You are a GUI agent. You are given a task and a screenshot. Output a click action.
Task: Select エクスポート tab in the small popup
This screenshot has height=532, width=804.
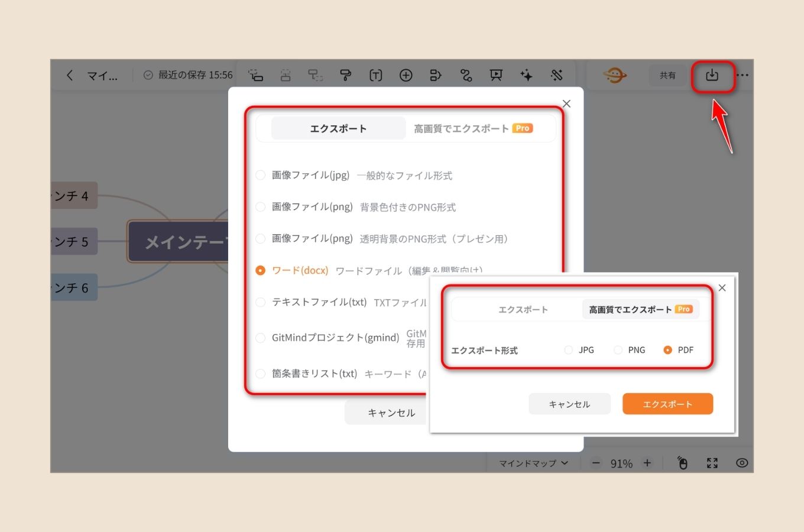pos(523,309)
